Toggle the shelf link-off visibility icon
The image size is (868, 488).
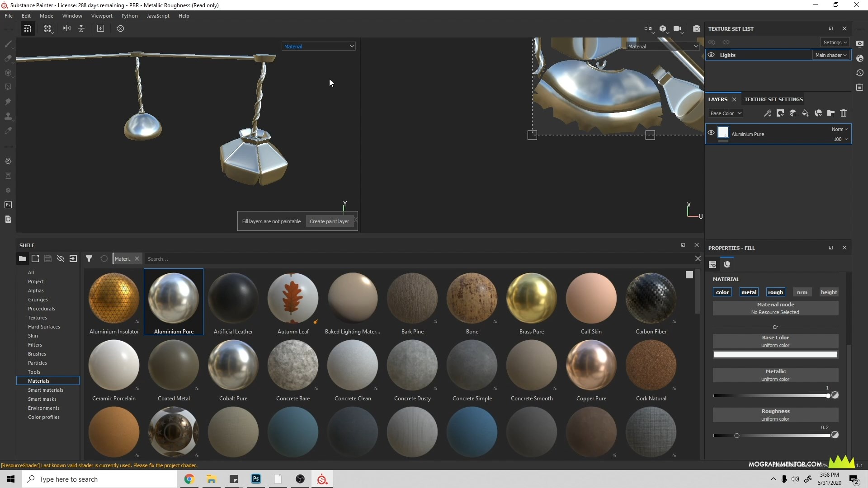click(61, 259)
